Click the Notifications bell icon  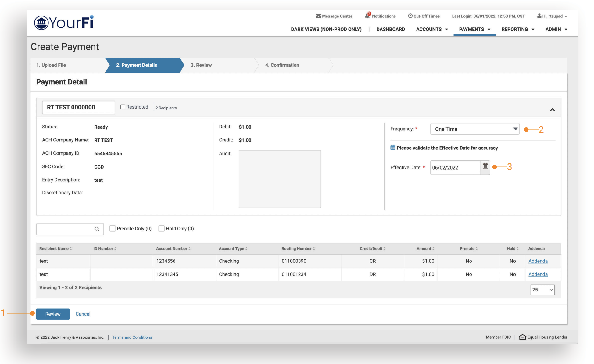tap(367, 16)
